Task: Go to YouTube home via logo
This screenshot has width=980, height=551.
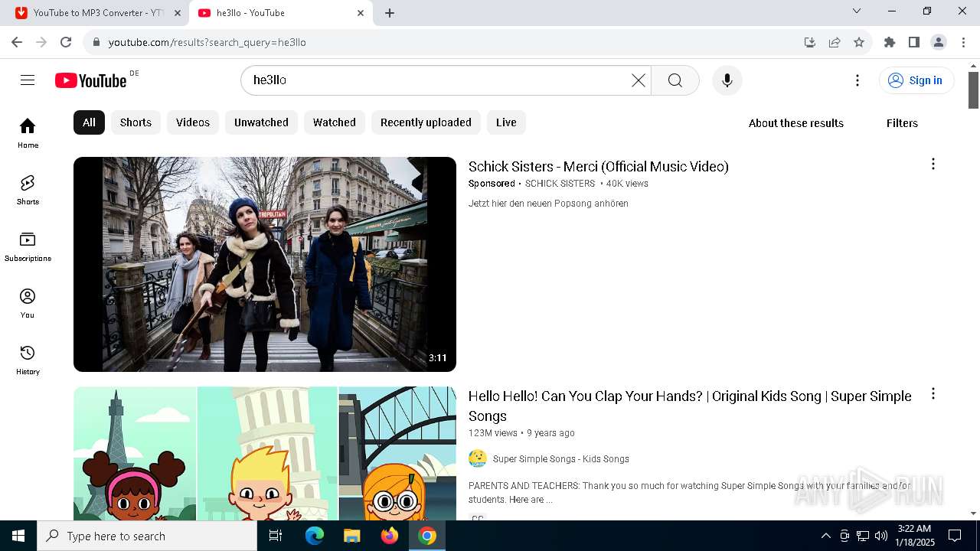Action: 90,80
